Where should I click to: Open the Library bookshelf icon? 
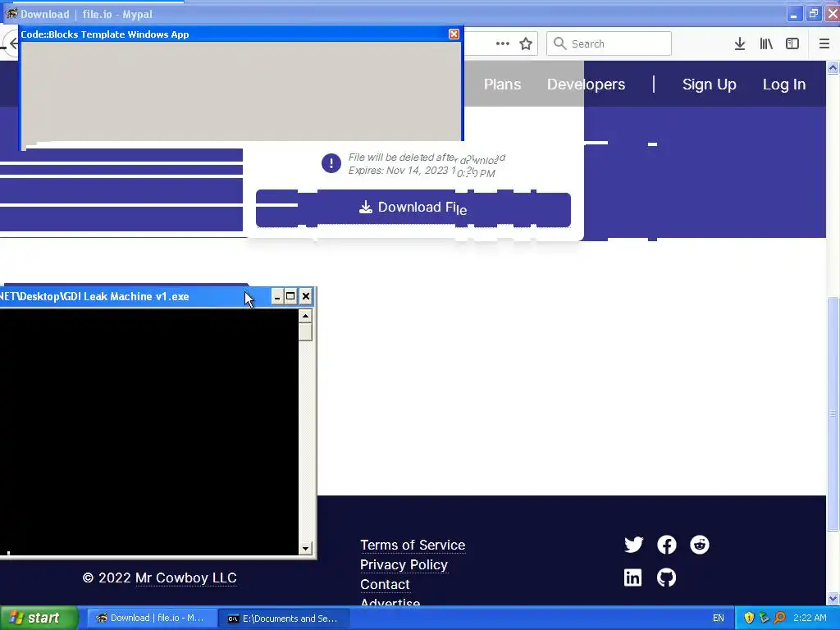(766, 44)
